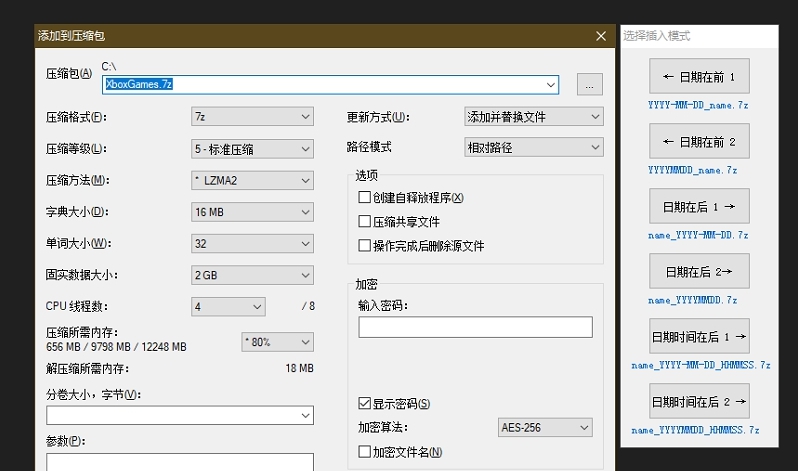The image size is (798, 471).
Task: Click the 日期在前 1 button
Action: (x=699, y=76)
